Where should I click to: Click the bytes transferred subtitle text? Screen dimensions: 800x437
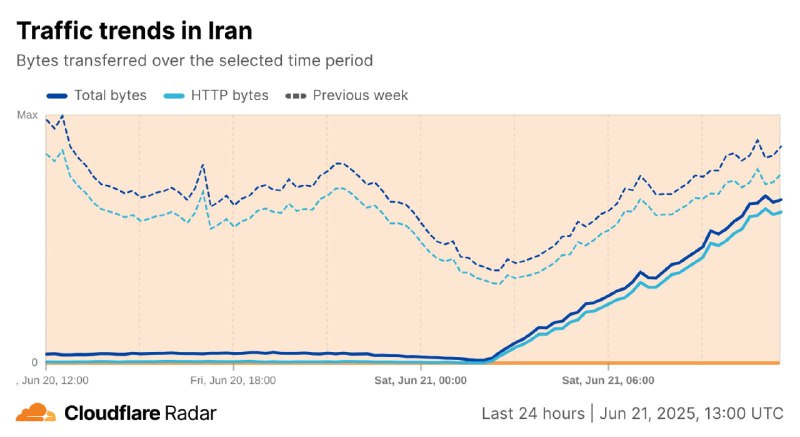tap(194, 61)
